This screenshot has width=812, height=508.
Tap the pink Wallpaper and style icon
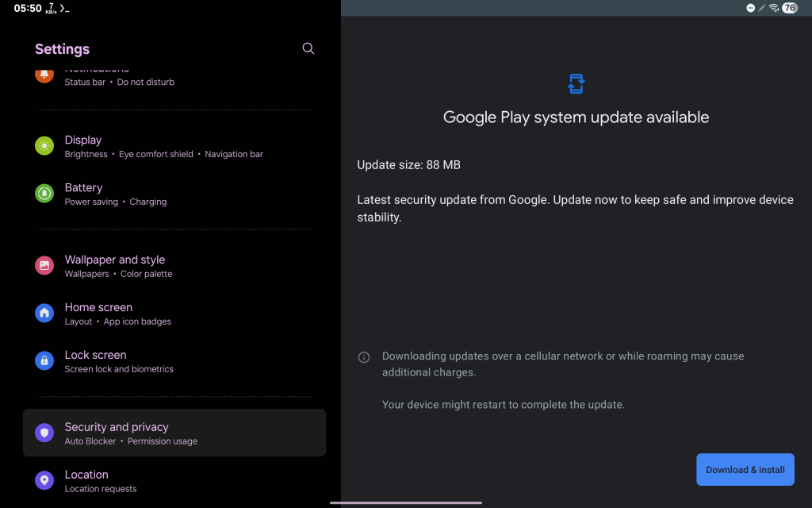click(44, 266)
